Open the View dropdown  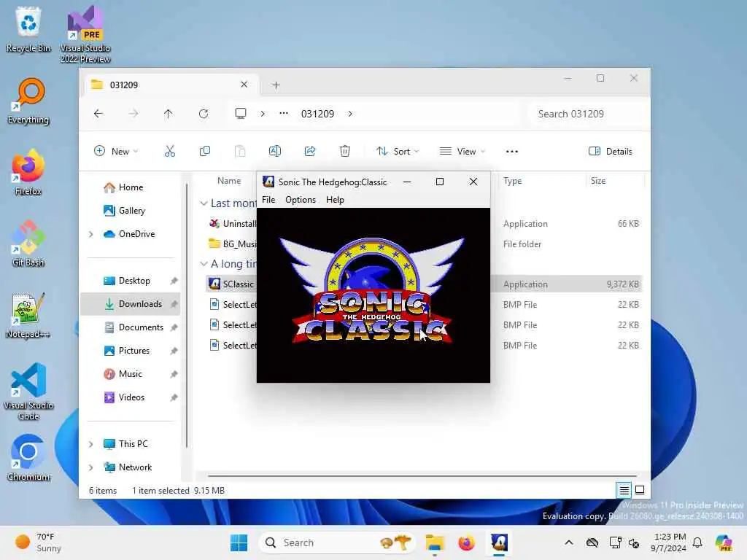click(x=462, y=152)
